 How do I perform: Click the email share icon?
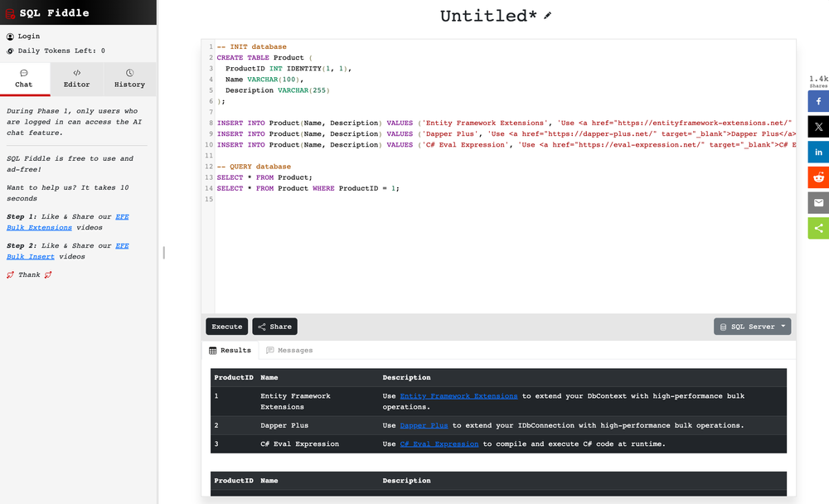(x=818, y=202)
